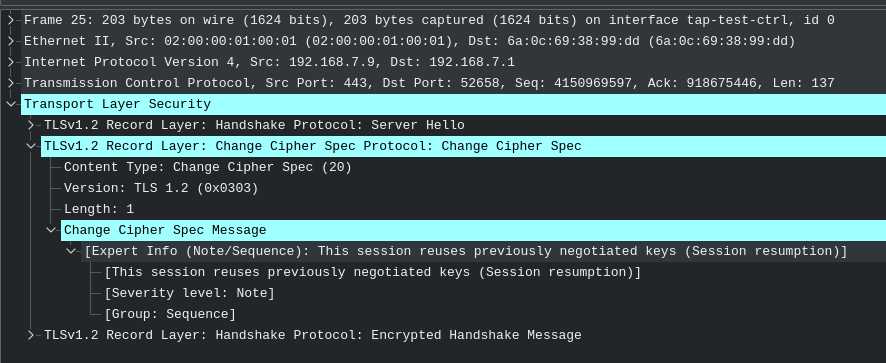
Task: Select the Frame 25 summary line
Action: click(429, 20)
